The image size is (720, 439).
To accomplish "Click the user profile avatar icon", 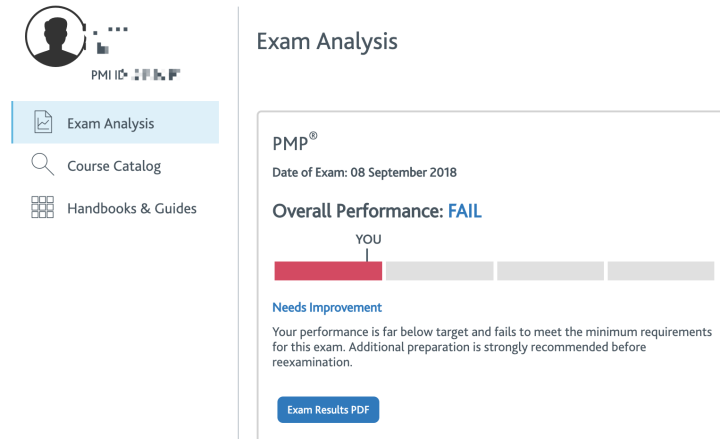I will pyautogui.click(x=55, y=37).
